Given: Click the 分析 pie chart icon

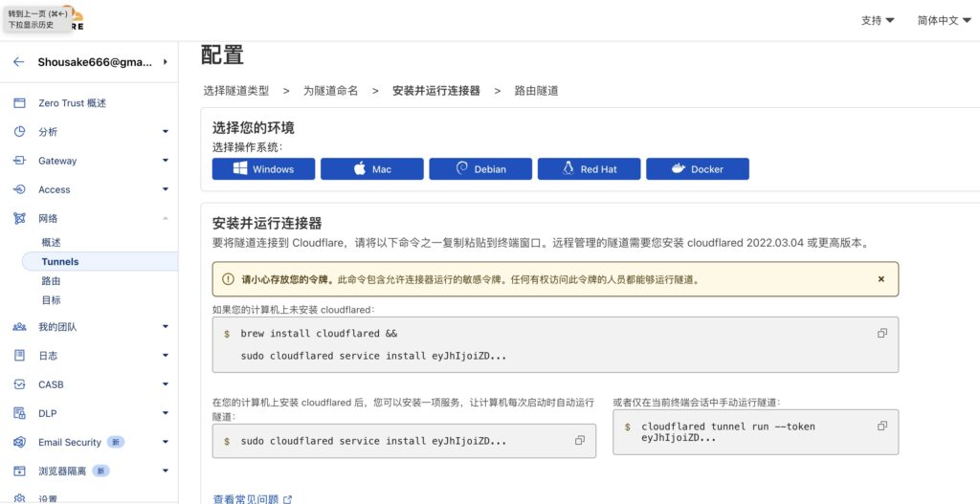Looking at the screenshot, I should [19, 132].
